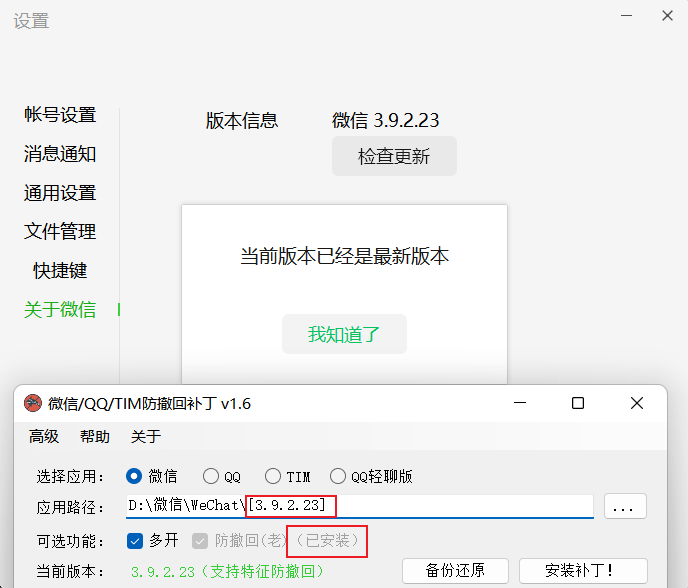Click message 当前版本已经是最新版本

pos(344,256)
